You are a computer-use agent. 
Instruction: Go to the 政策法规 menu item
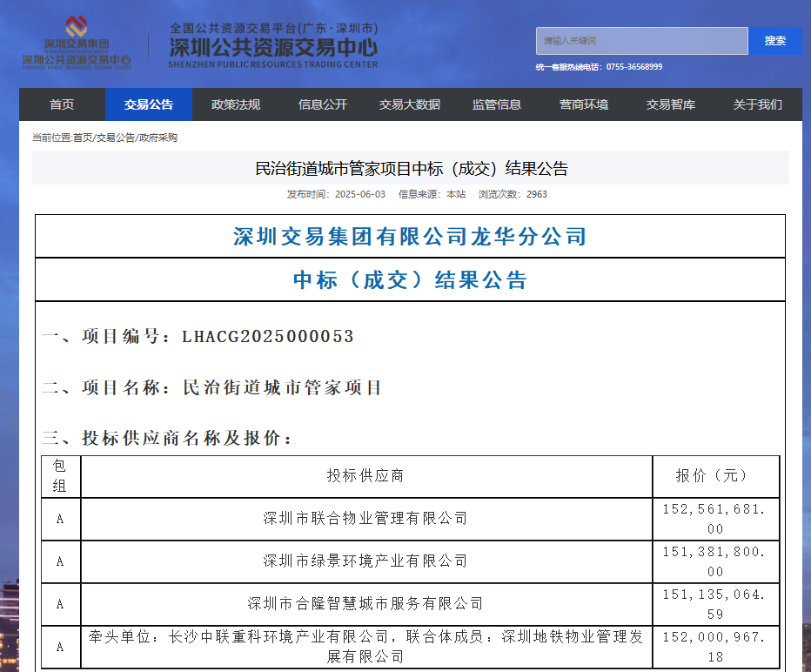click(x=236, y=104)
